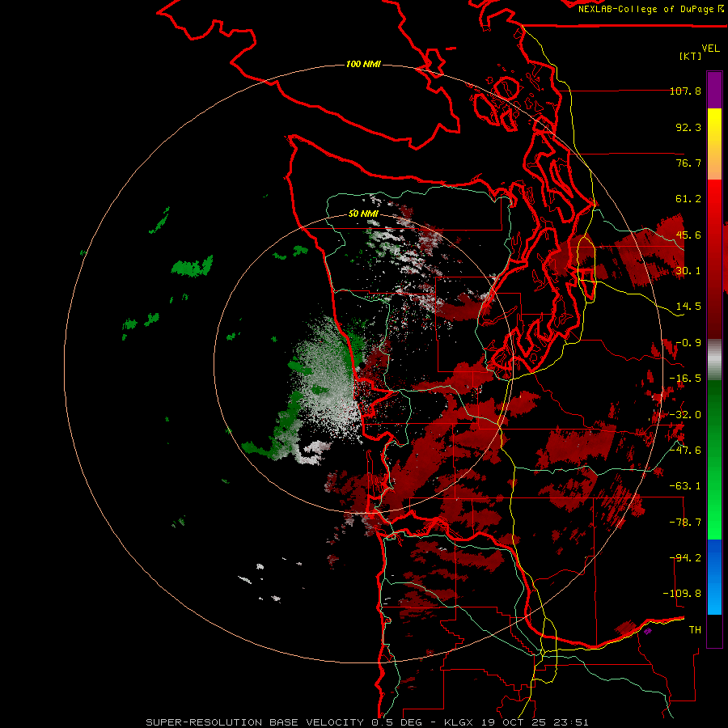Click the 100 NMI range ring label
Viewport: 728px width, 728px height.
[363, 64]
